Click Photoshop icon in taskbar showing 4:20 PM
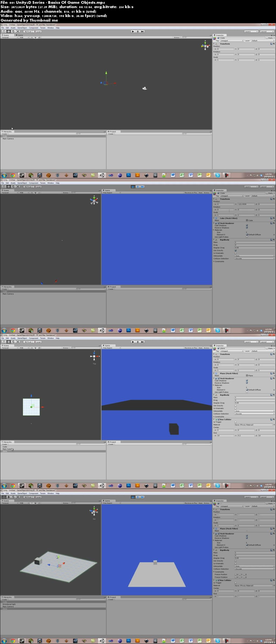276x644 pixels. pos(129,175)
